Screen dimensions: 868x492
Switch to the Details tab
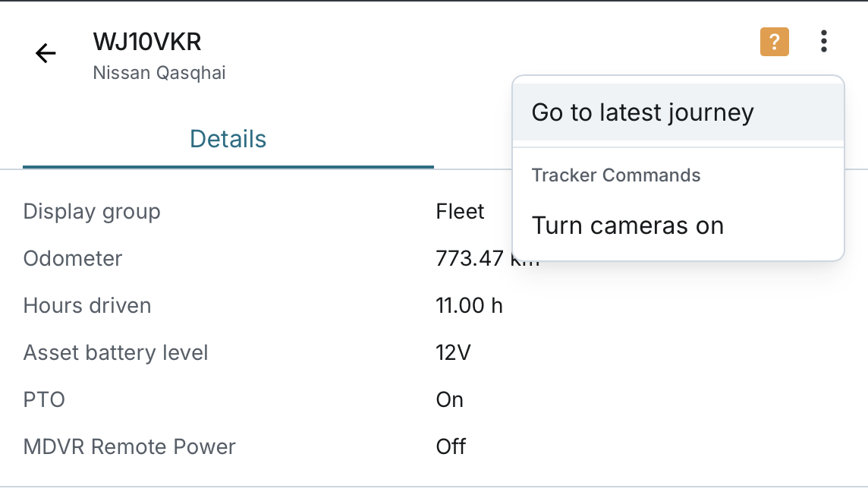(228, 139)
